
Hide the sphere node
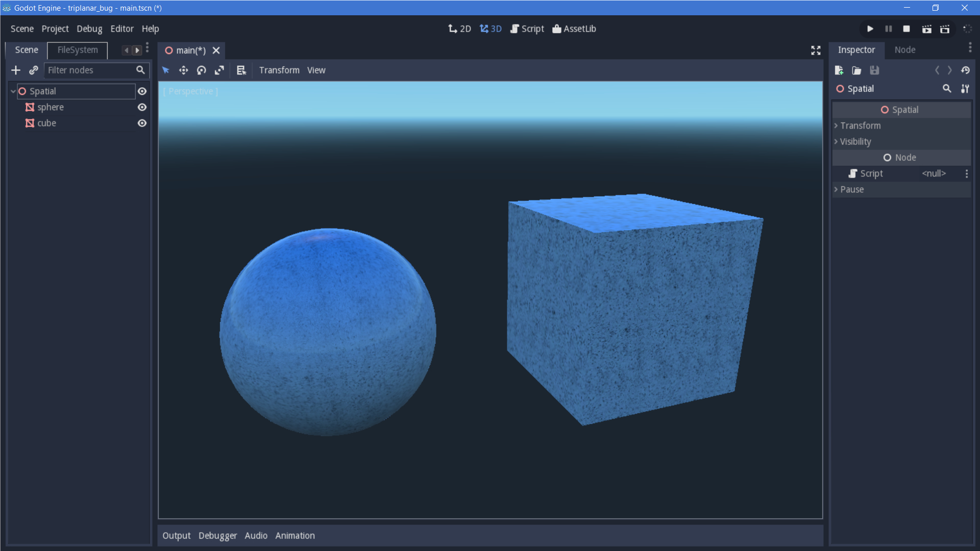142,107
